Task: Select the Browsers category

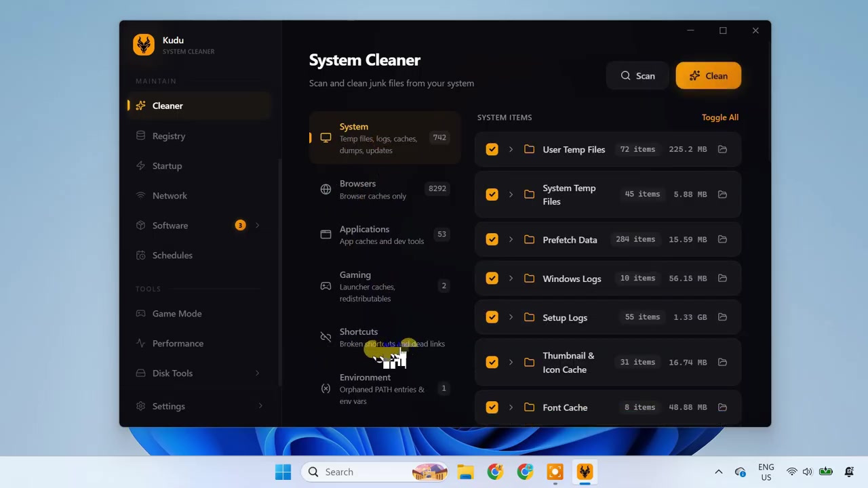Action: coord(385,189)
